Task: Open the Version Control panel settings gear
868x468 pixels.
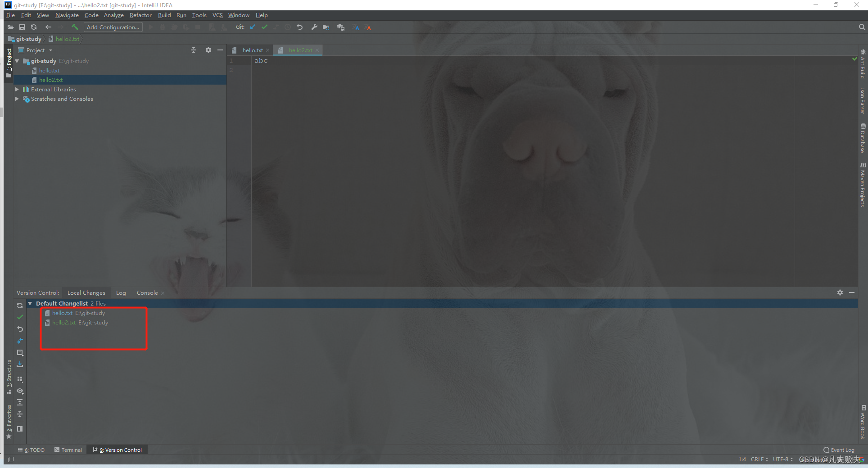Action: click(x=840, y=292)
